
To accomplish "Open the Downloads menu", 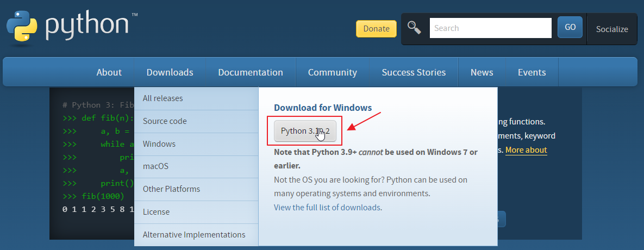I will click(170, 72).
